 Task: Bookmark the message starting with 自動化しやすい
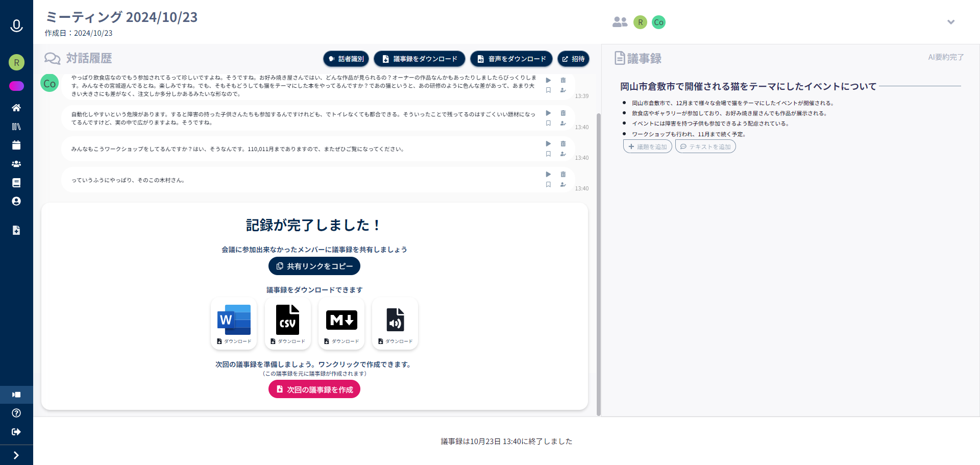(548, 123)
